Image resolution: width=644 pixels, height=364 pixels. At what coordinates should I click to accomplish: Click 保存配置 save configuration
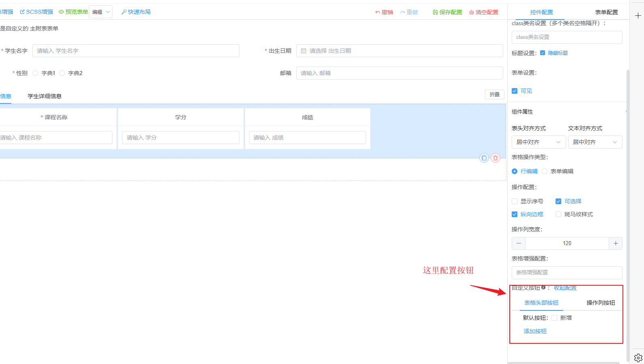pos(447,12)
